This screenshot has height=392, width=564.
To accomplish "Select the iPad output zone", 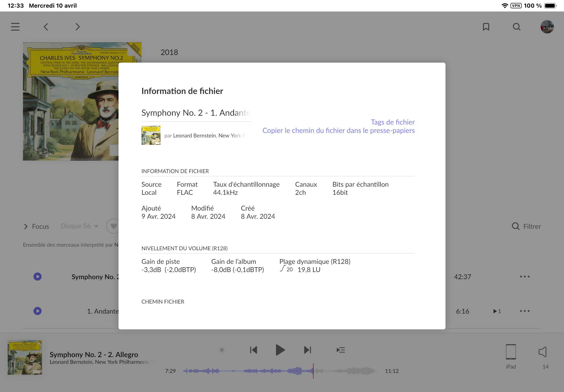I will click(x=511, y=352).
